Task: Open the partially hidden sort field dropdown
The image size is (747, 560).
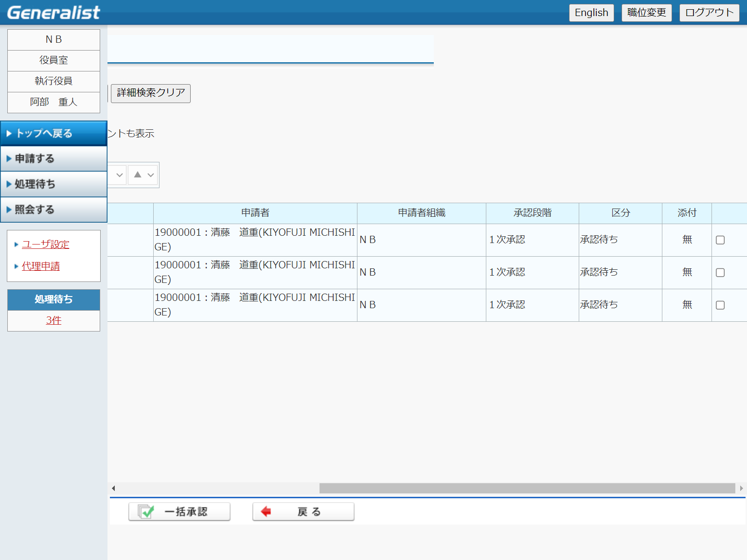Action: point(117,175)
